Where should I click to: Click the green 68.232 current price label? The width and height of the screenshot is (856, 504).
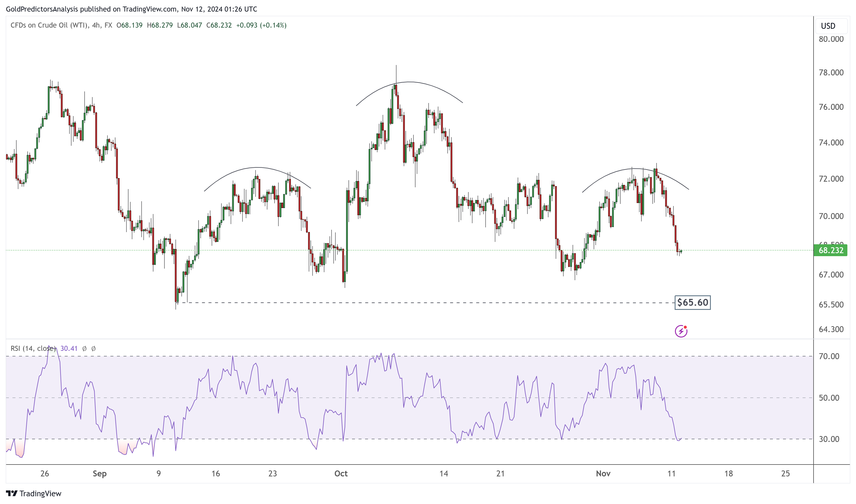pos(830,250)
